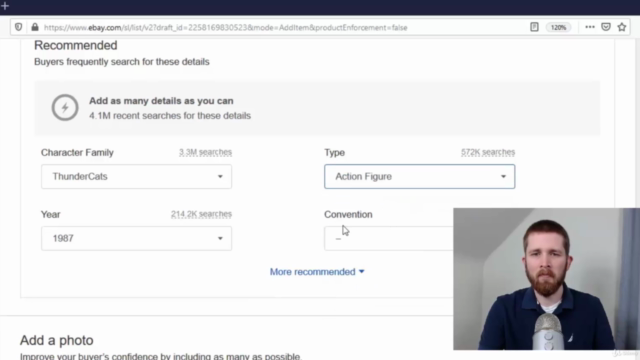Open page actions three-dots menu
640x360 pixels.
[590, 27]
